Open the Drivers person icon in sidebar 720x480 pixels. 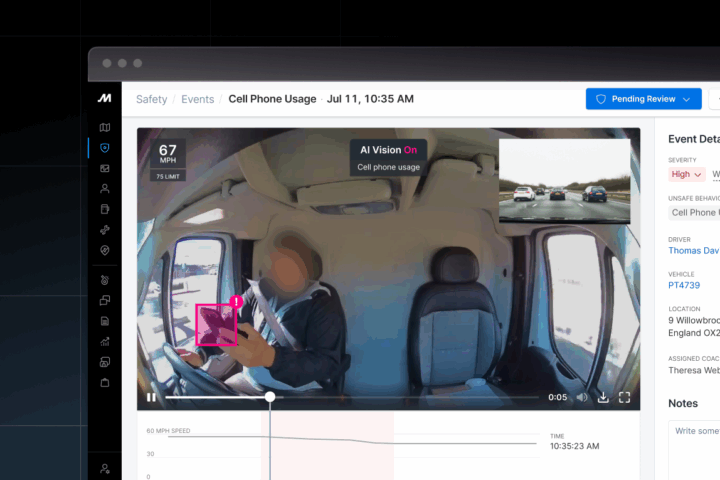coord(105,188)
